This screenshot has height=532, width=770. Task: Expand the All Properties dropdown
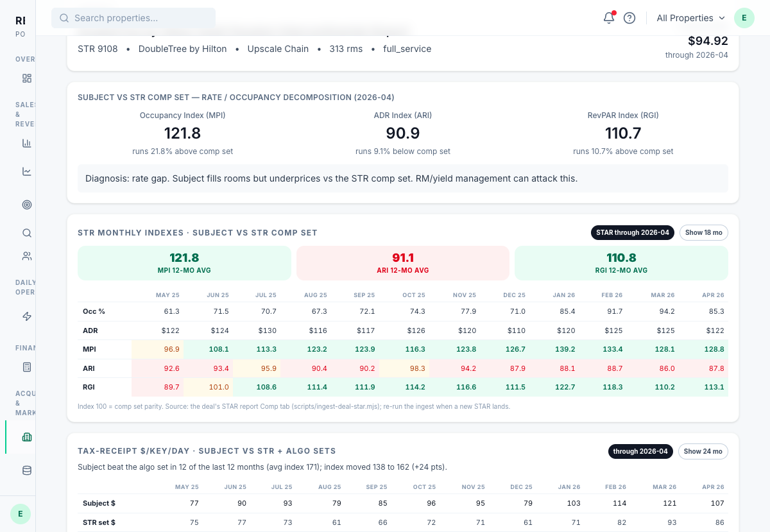point(690,18)
